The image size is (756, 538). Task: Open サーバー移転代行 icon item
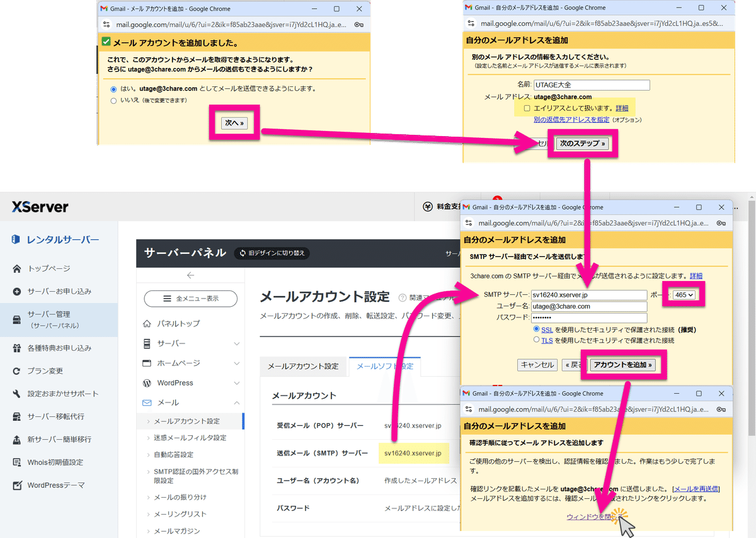17,416
